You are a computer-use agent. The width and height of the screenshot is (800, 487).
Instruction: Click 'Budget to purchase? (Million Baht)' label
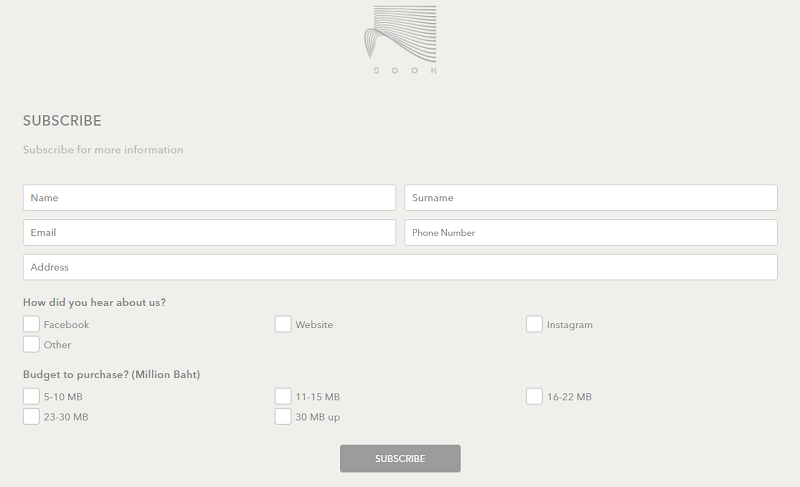[x=112, y=374]
